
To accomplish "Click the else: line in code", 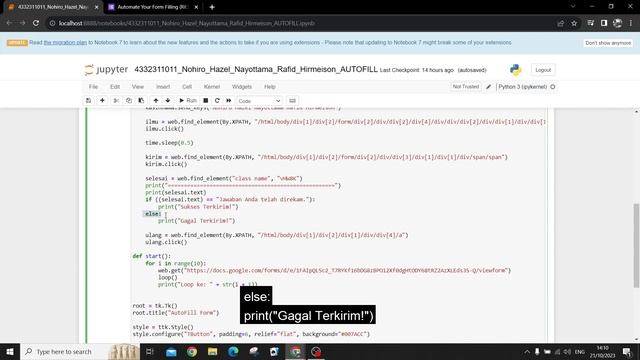I will click(x=153, y=213).
